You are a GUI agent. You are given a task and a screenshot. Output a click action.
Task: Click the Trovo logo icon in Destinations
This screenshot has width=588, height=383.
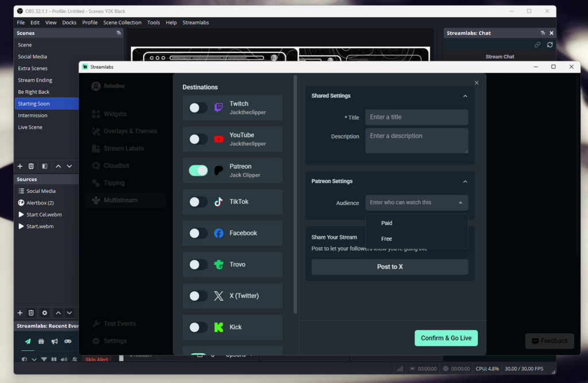219,265
